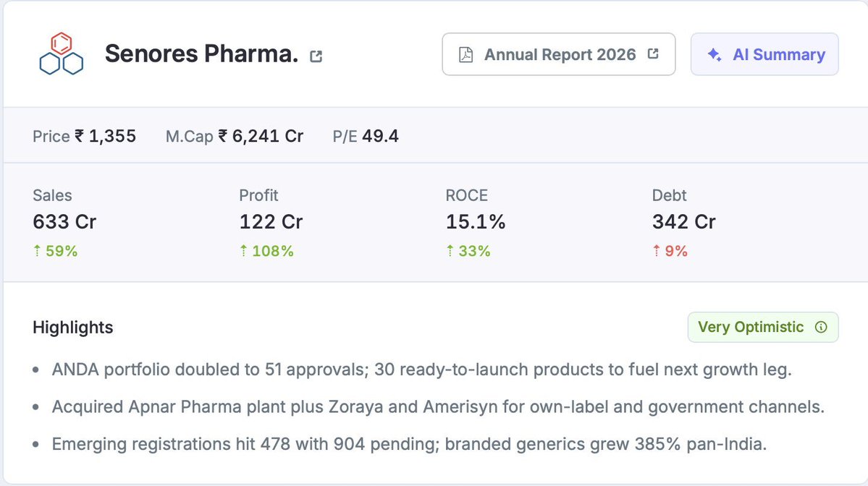Click the 342 Cr debt figure
The image size is (868, 486).
683,222
